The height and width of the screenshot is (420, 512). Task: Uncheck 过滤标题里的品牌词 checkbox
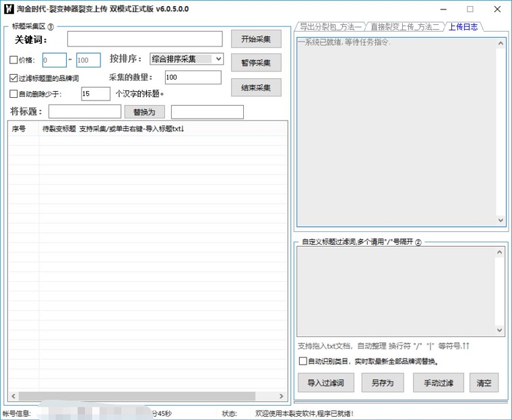(x=13, y=78)
